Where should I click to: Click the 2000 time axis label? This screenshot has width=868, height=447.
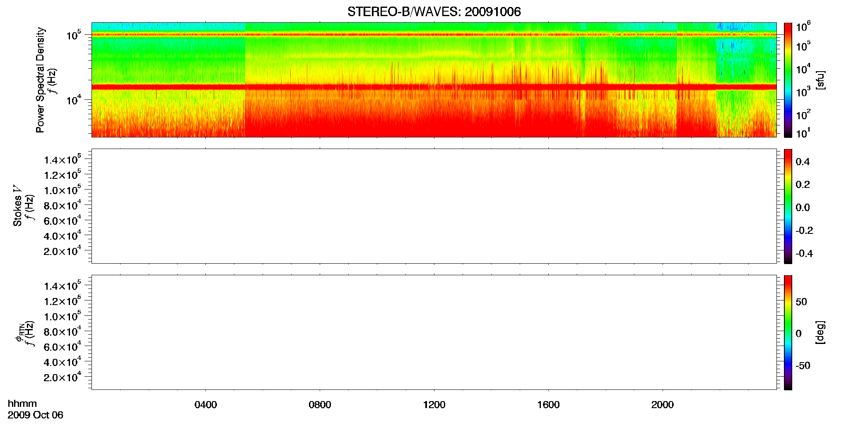[x=663, y=405]
